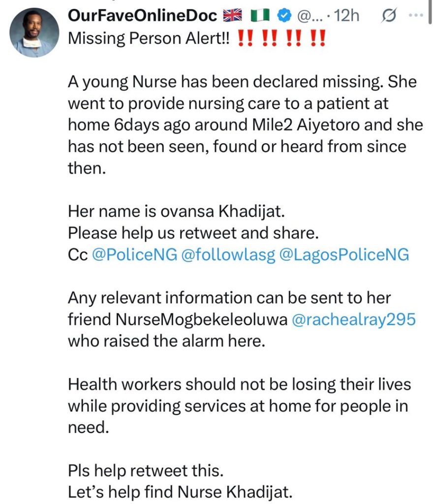Open the @PoliceNG mention
435x504 pixels.
(135, 254)
